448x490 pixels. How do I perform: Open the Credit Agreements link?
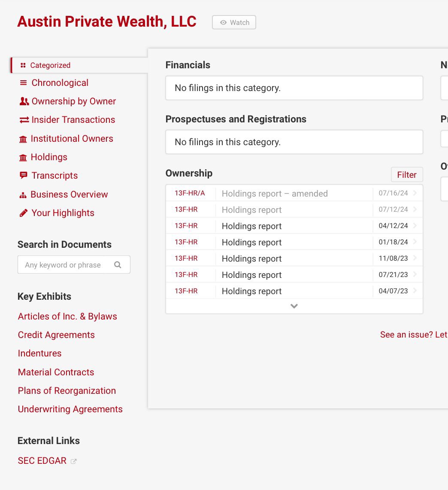pyautogui.click(x=56, y=335)
